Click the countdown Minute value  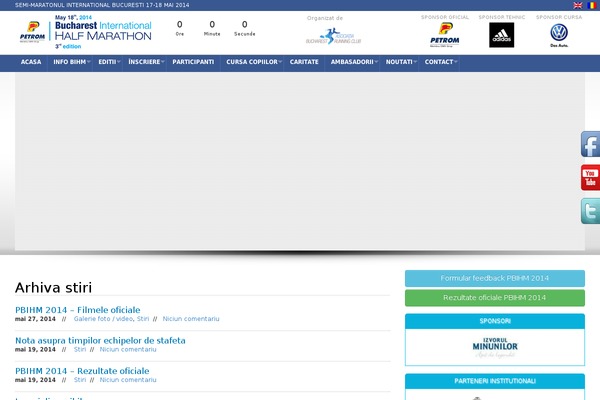(x=212, y=24)
